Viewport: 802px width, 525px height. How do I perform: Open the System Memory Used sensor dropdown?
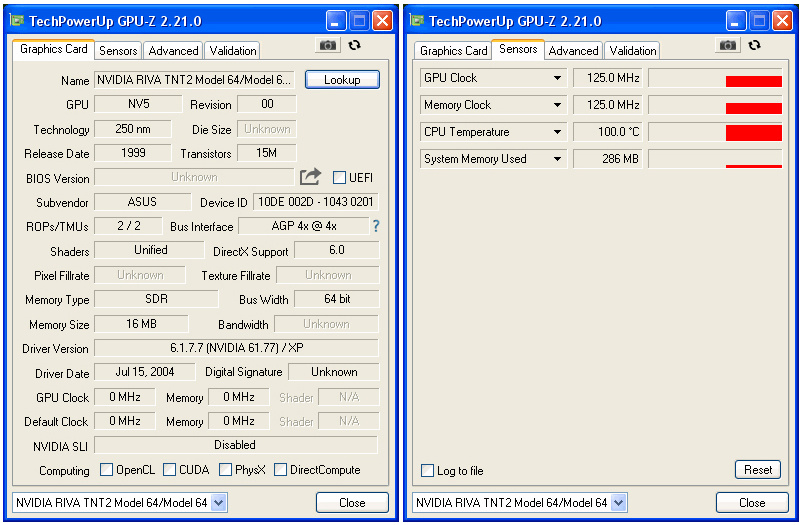(x=558, y=159)
